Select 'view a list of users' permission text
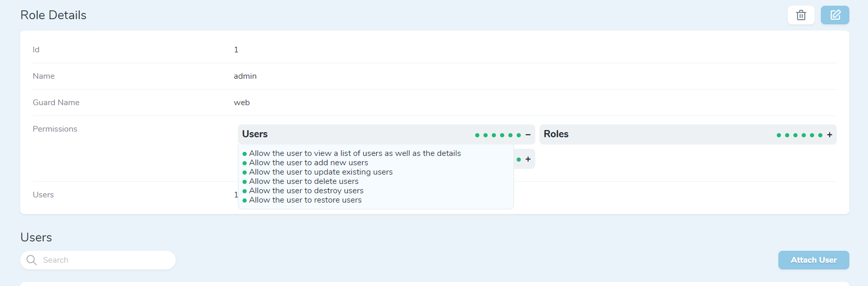This screenshot has height=286, width=868. pos(355,153)
